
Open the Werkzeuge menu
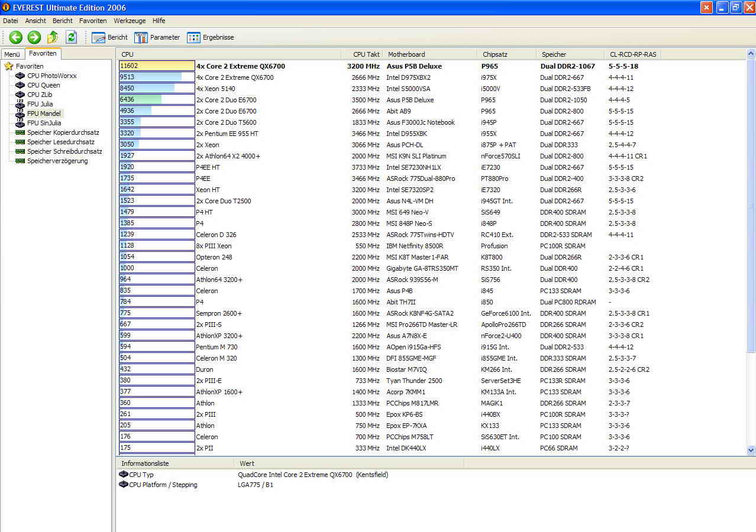point(130,21)
